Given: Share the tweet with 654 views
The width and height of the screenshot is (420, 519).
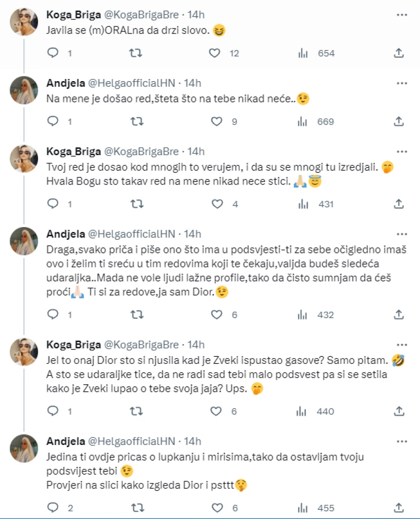Looking at the screenshot, I should tap(398, 53).
